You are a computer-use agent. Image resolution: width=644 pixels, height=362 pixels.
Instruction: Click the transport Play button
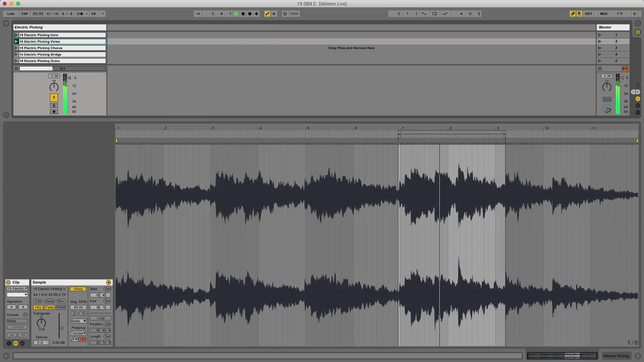236,13
